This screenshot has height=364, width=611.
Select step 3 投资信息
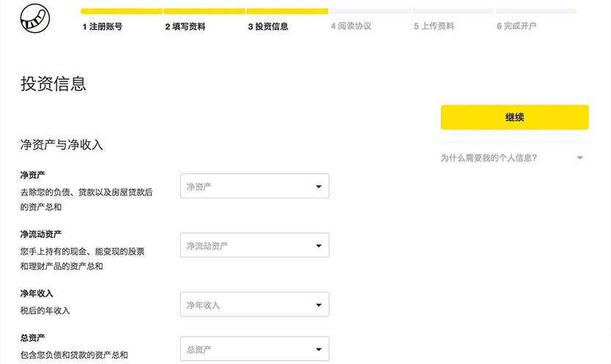268,26
